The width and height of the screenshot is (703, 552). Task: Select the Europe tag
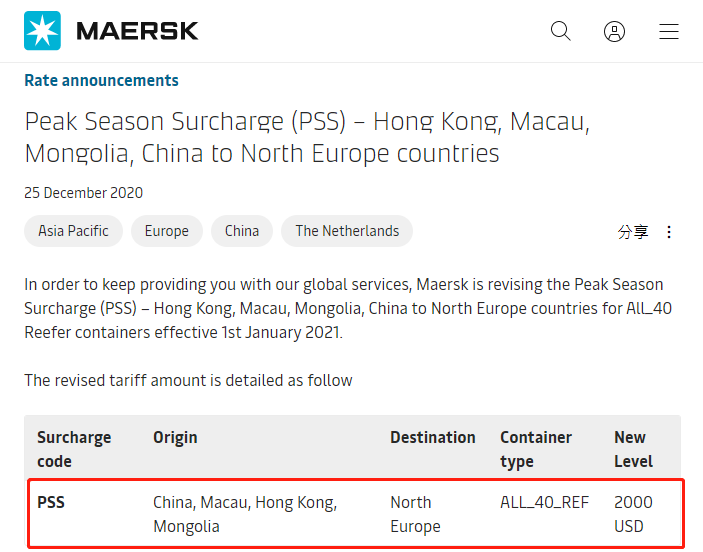pyautogui.click(x=166, y=231)
